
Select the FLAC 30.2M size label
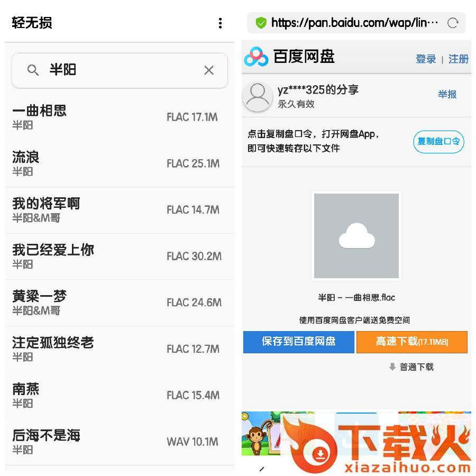(x=194, y=256)
